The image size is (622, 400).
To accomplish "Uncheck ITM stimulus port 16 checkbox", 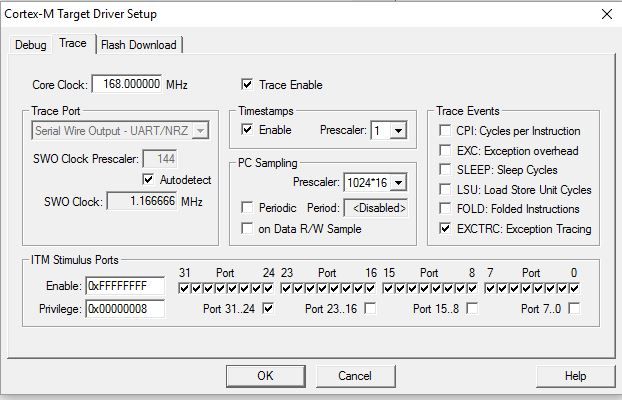I will coord(370,288).
